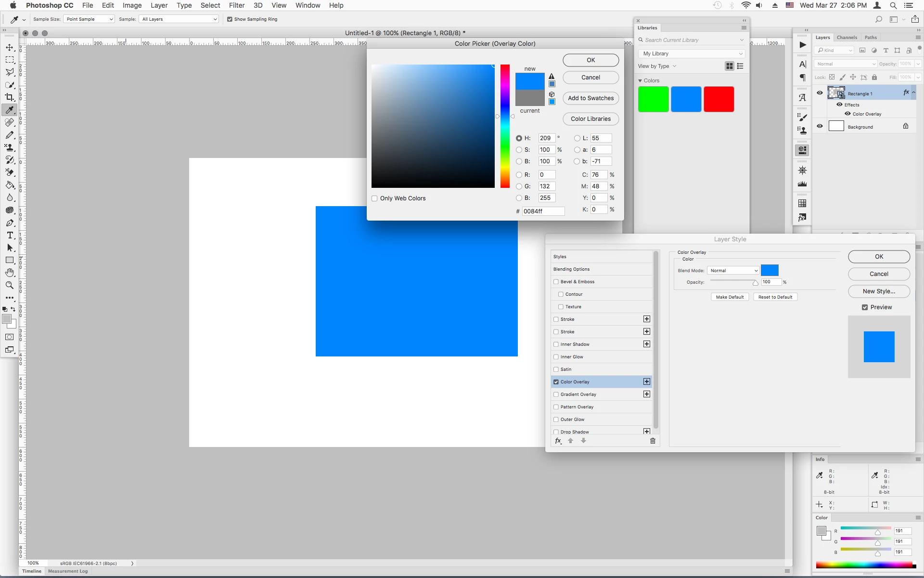Click the New Style... button
The image size is (924, 578).
pyautogui.click(x=878, y=291)
